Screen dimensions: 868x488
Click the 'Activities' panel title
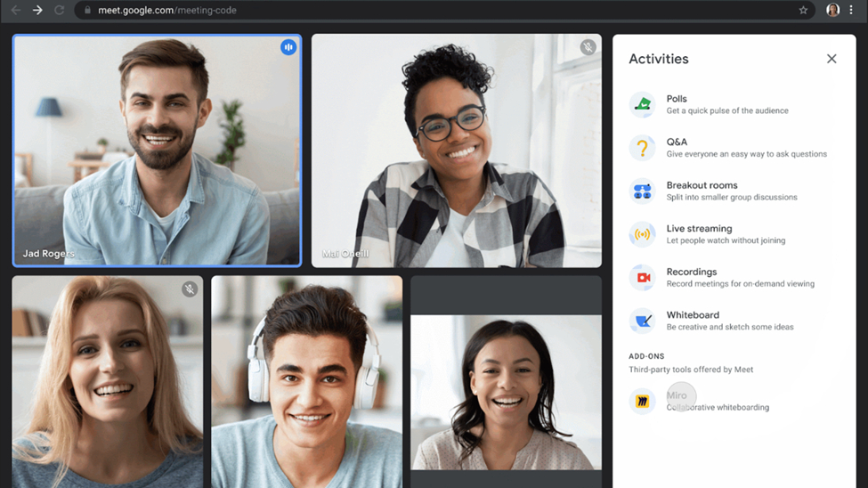659,59
